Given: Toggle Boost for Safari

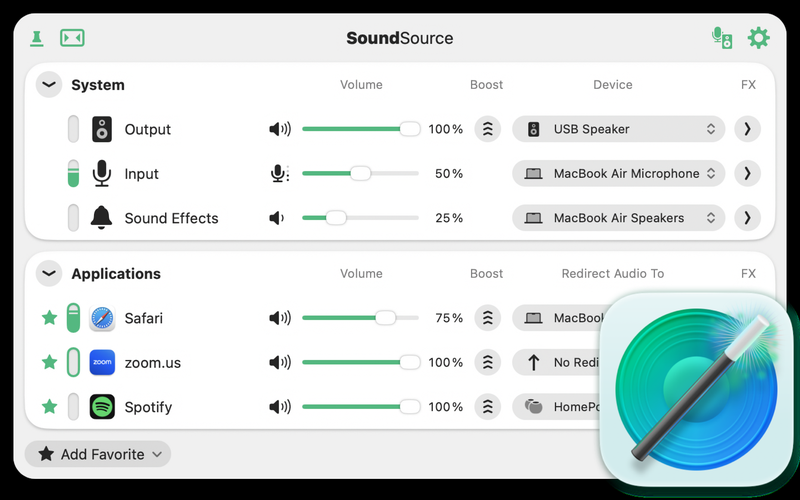Looking at the screenshot, I should (x=488, y=318).
